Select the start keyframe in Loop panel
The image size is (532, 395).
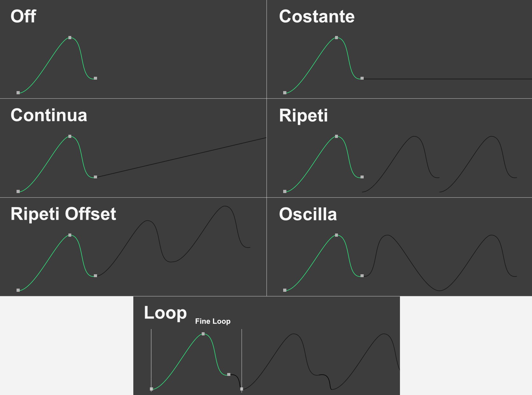pos(151,389)
